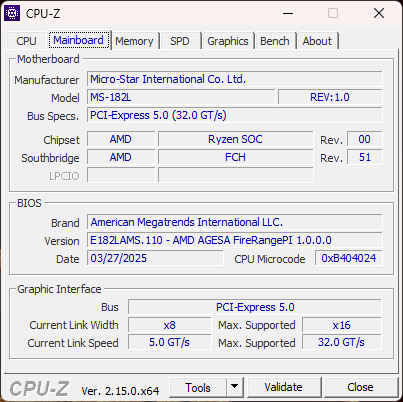The width and height of the screenshot is (403, 402).
Task: Click the Close button at bottom
Action: (x=360, y=387)
